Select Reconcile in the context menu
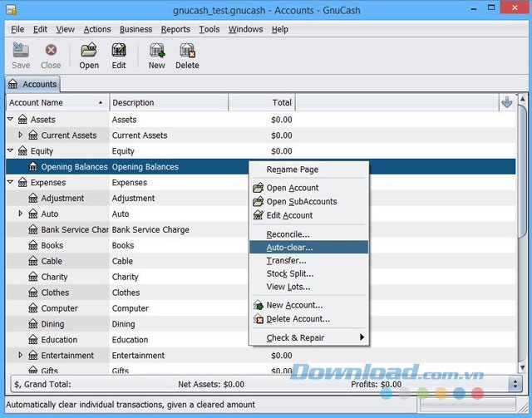 tap(288, 234)
